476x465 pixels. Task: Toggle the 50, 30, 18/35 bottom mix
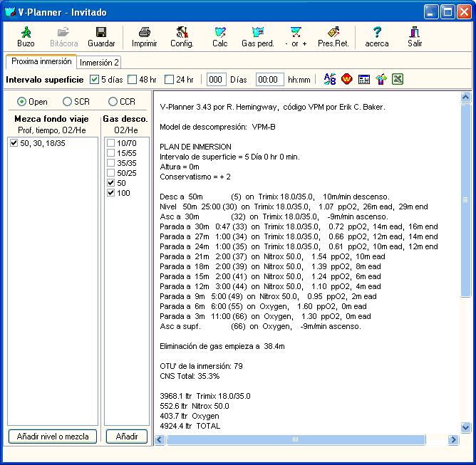[x=14, y=143]
